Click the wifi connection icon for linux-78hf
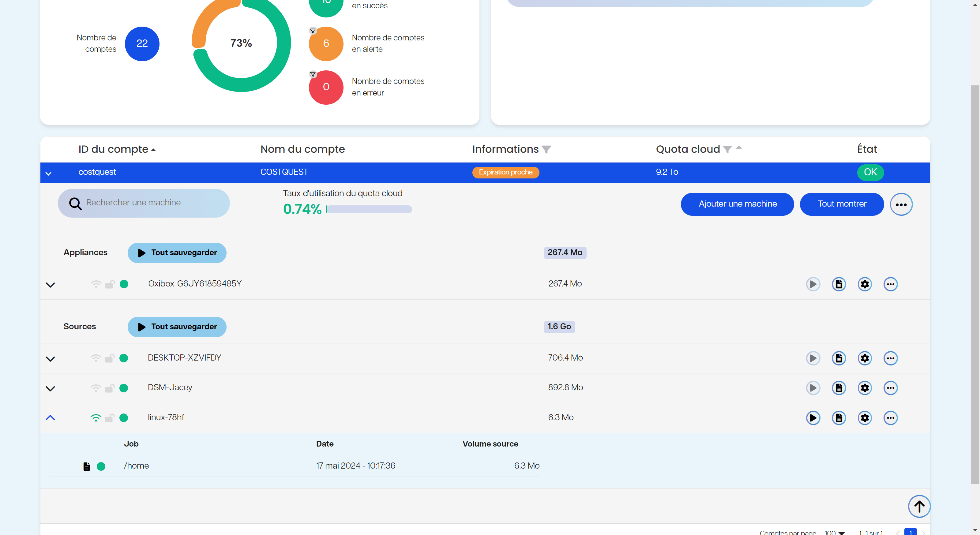This screenshot has width=980, height=535. 96,418
